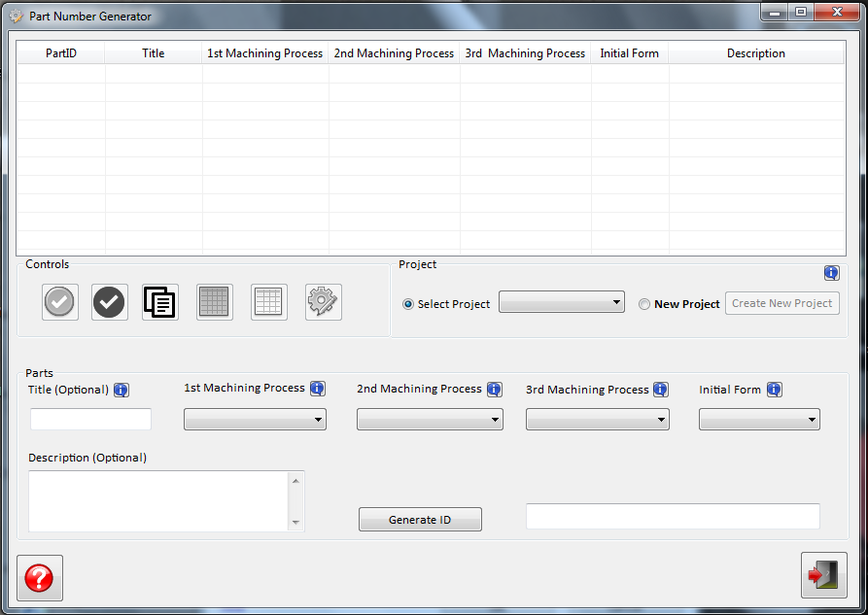Image resolution: width=868 pixels, height=615 pixels.
Task: Click the info icon beside Title (Optional)
Action: tap(121, 389)
